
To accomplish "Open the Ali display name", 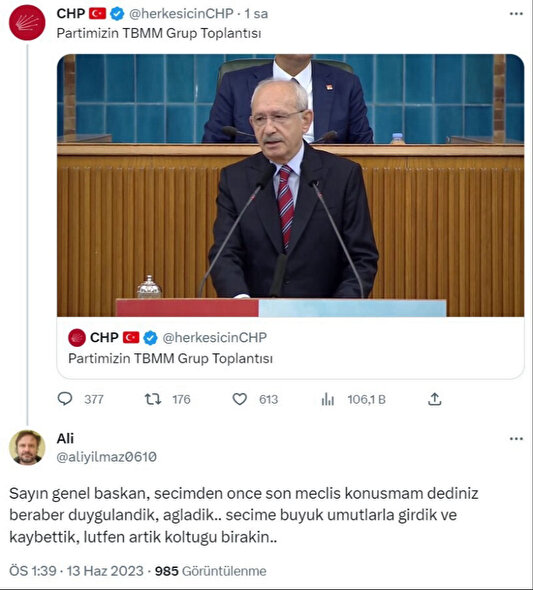I will tap(65, 438).
